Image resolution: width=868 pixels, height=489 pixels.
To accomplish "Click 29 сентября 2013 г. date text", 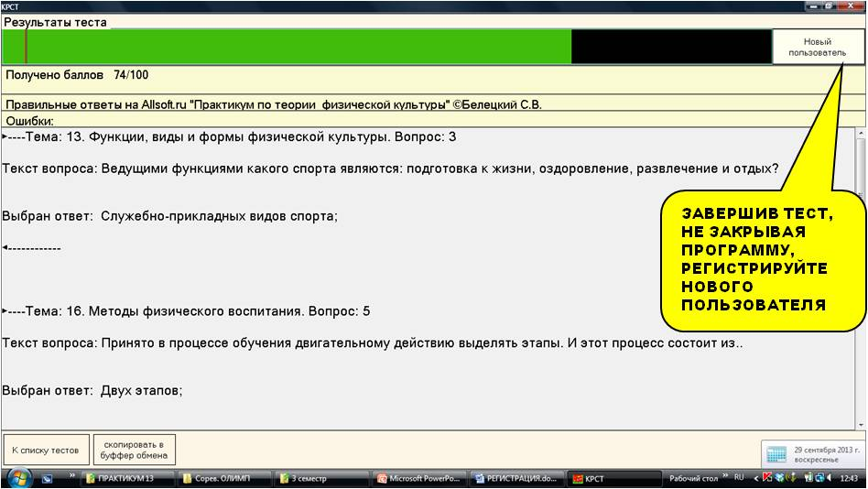I will pos(827,450).
